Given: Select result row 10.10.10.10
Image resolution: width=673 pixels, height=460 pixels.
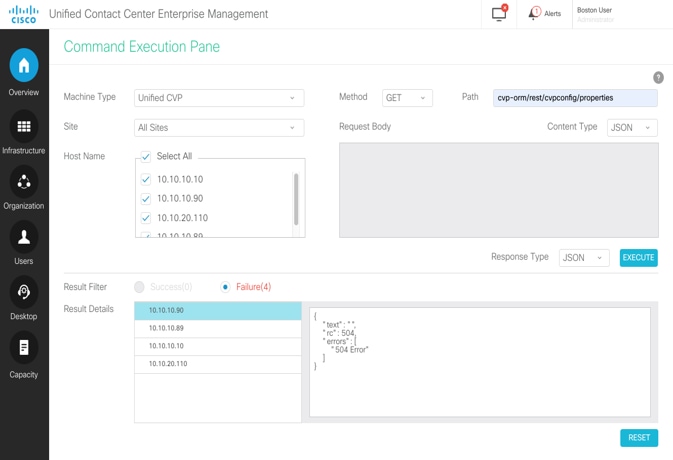Looking at the screenshot, I should 218,346.
